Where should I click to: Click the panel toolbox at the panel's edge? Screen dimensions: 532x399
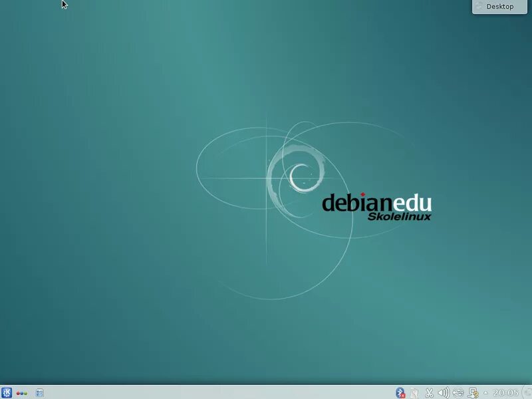point(528,393)
